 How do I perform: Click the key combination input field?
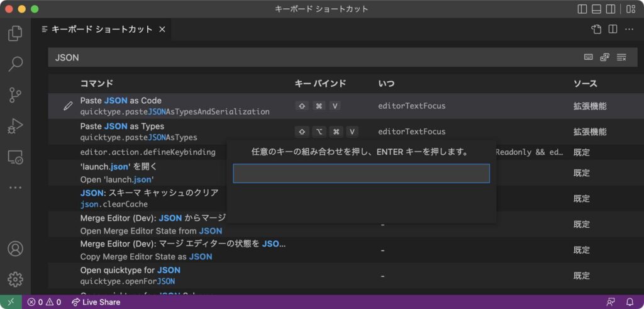(x=361, y=174)
